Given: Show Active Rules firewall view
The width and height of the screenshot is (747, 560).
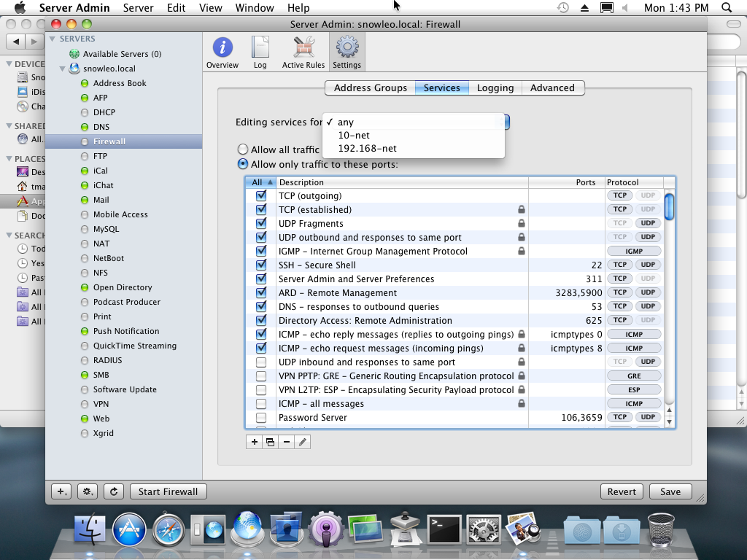Looking at the screenshot, I should [x=303, y=52].
